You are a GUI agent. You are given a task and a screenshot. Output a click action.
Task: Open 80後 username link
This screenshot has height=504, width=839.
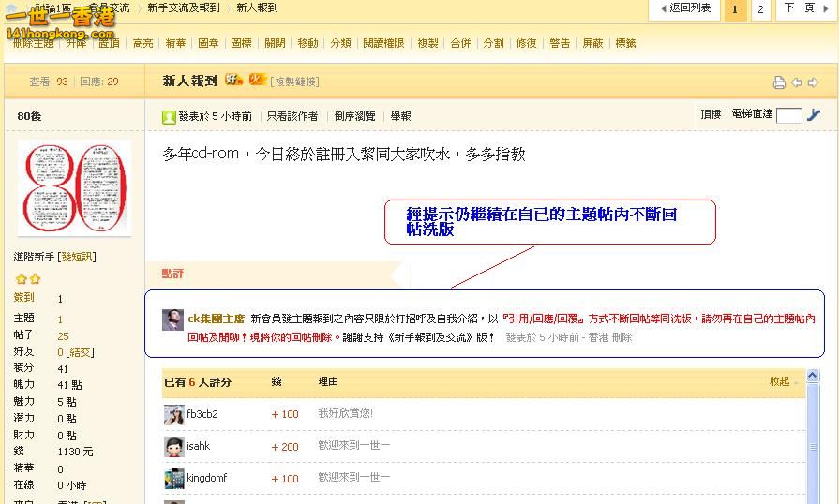tap(29, 116)
